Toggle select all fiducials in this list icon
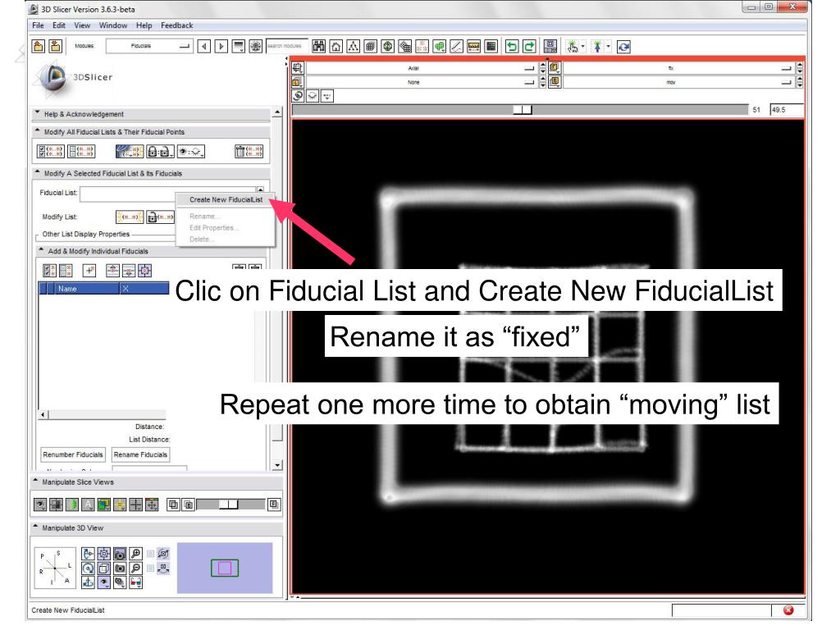Screen dimensions: 840x630 tap(50, 271)
